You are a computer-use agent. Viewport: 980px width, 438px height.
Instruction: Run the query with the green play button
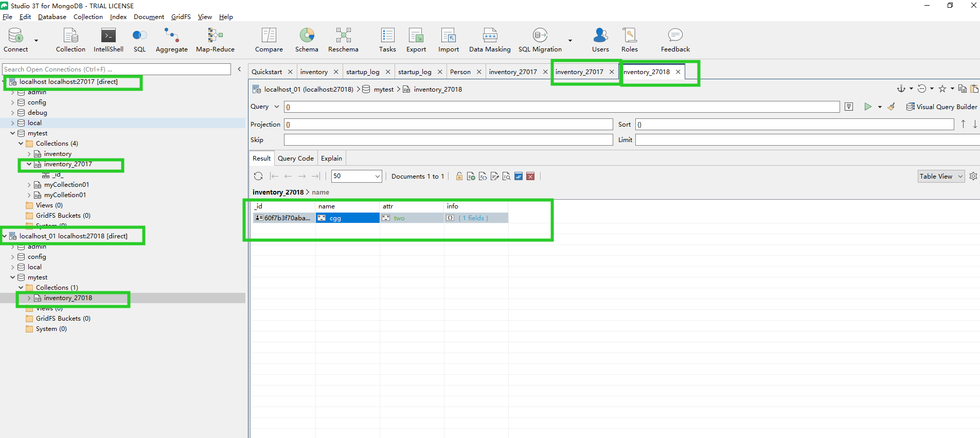868,107
